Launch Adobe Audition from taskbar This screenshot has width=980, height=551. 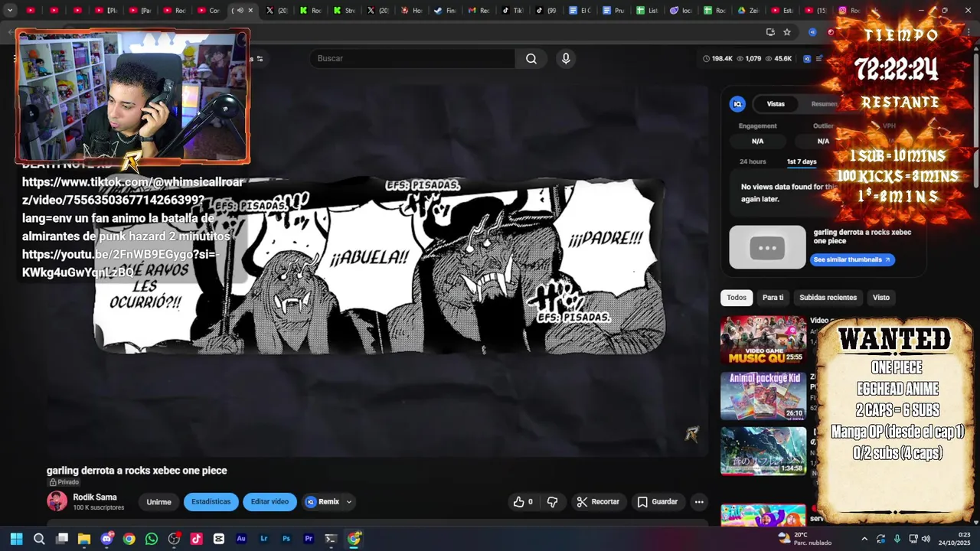(241, 539)
